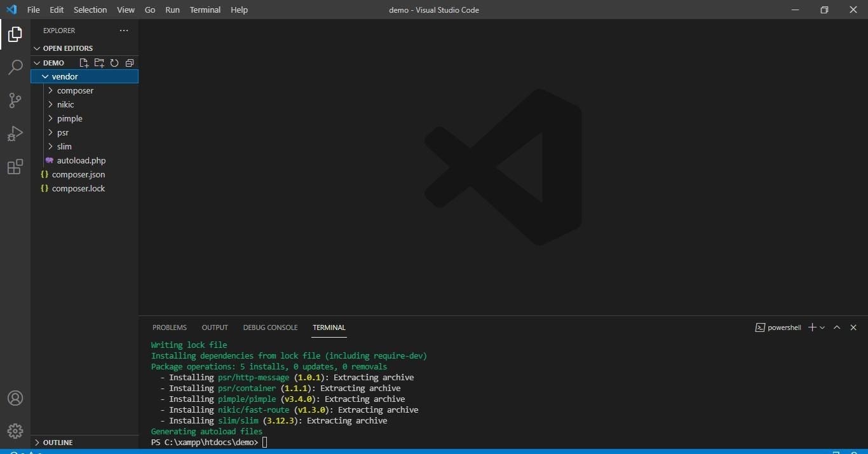Switch to the OUTPUT tab

click(x=215, y=327)
